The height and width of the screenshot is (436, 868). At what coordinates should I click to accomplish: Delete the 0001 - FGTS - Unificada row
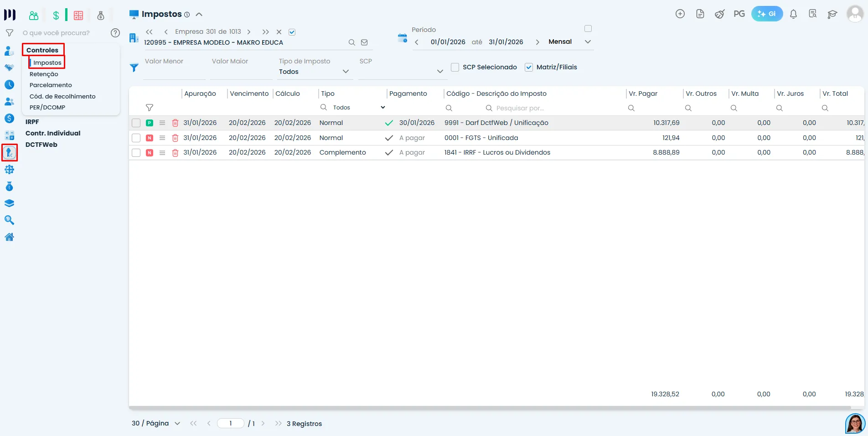pyautogui.click(x=175, y=138)
